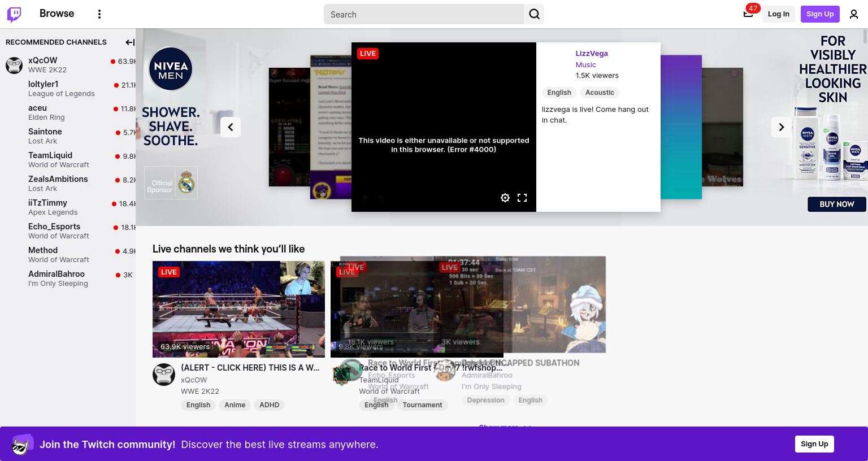Open the Music category link
The image size is (868, 461).
point(585,65)
